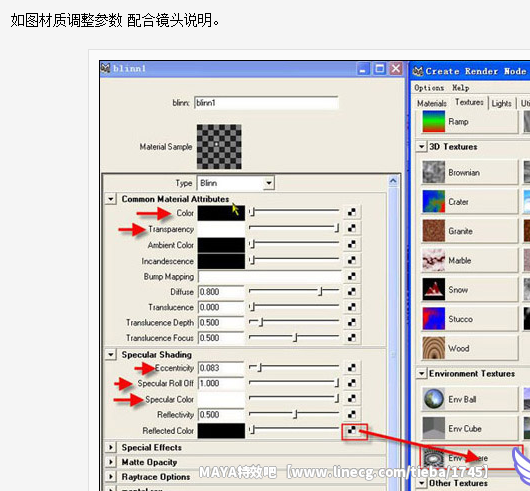530x491 pixels.
Task: Expand the Raytrace Options section
Action: (111, 476)
